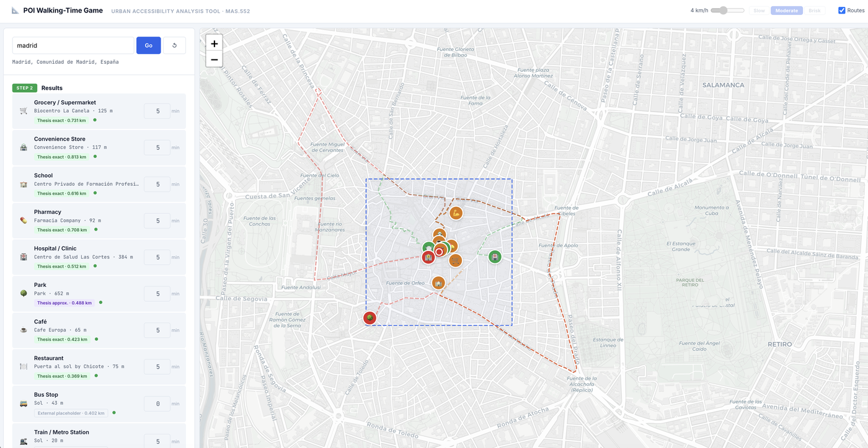Adjust the 4 km/h speed slider
The image size is (868, 448).
pos(722,10)
